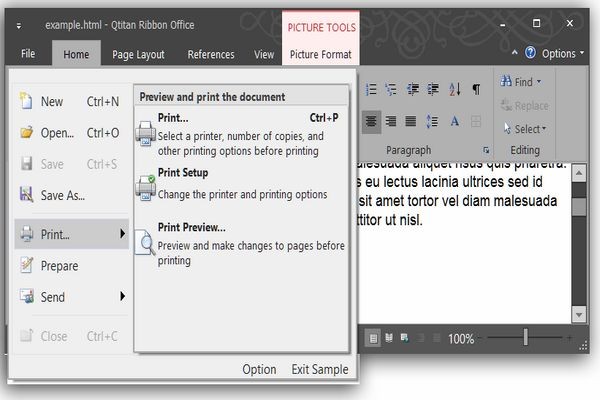Select the full screen reading view icon
Viewport: 600px width, 400px height.
pos(389,338)
